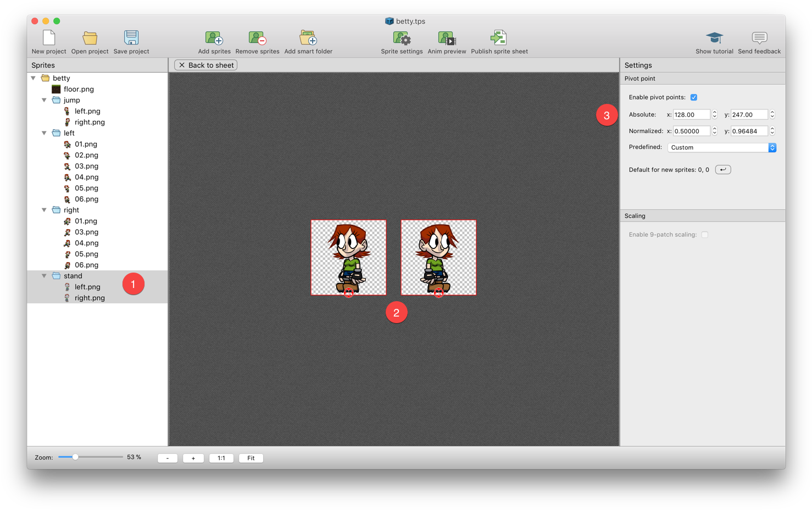The height and width of the screenshot is (510, 812).
Task: Collapse the jump folder in the sprite tree
Action: point(44,100)
